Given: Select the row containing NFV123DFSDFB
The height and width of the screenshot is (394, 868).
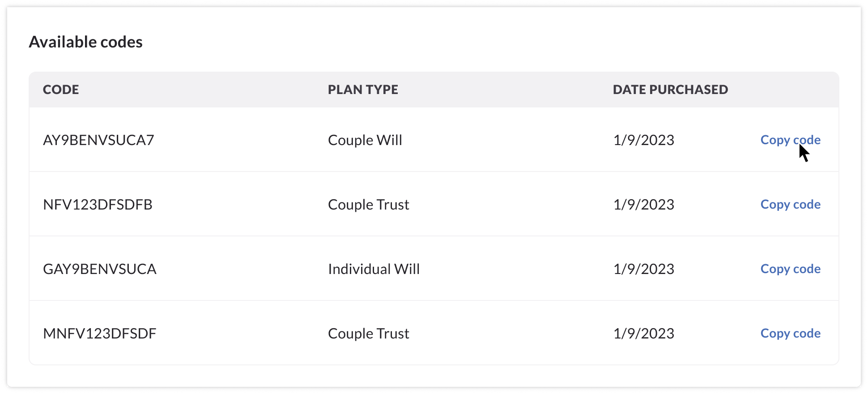Looking at the screenshot, I should [x=434, y=204].
